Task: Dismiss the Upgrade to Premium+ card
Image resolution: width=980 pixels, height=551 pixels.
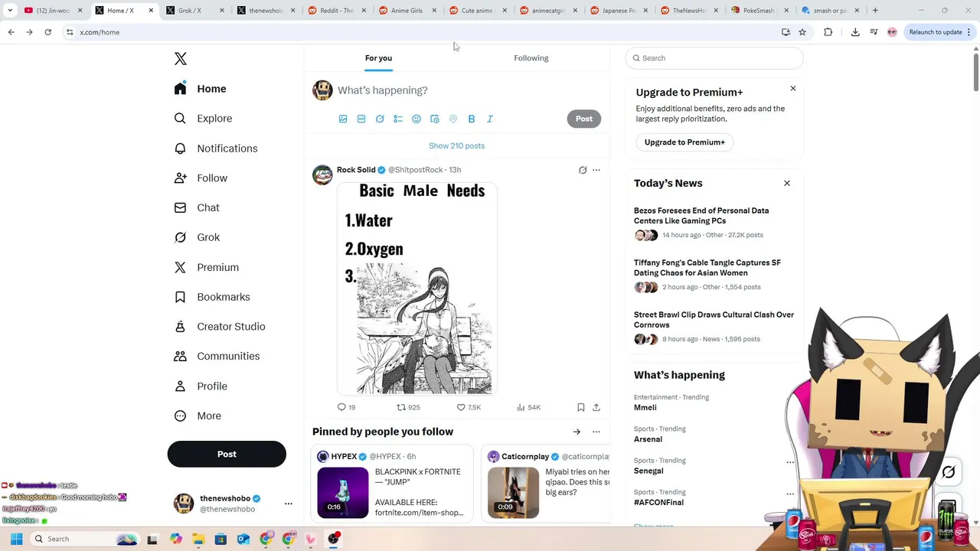Action: click(793, 89)
